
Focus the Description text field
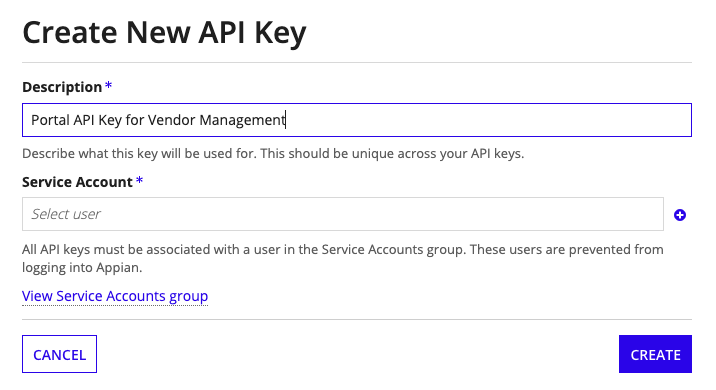357,120
